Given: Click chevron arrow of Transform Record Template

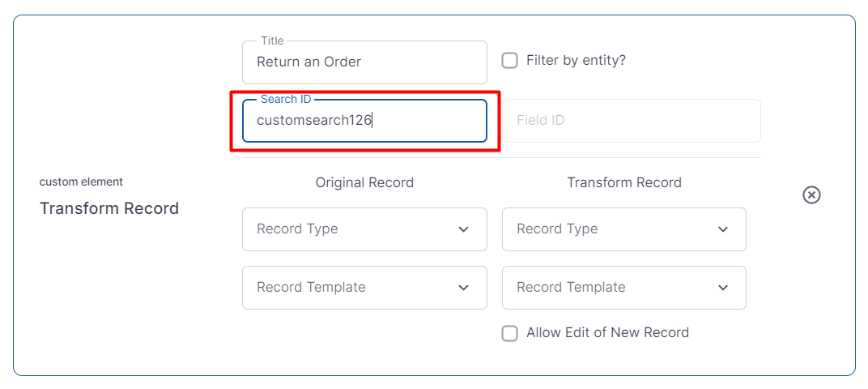Looking at the screenshot, I should pos(723,288).
